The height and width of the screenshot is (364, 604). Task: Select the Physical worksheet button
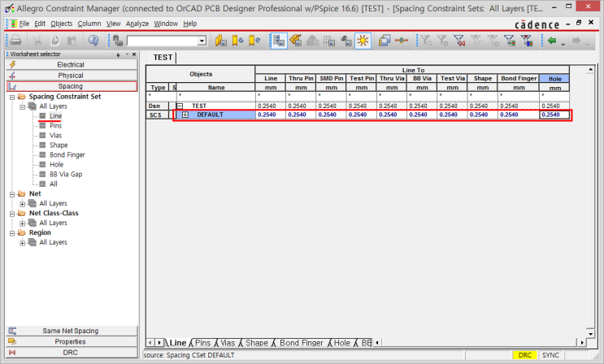(x=72, y=76)
